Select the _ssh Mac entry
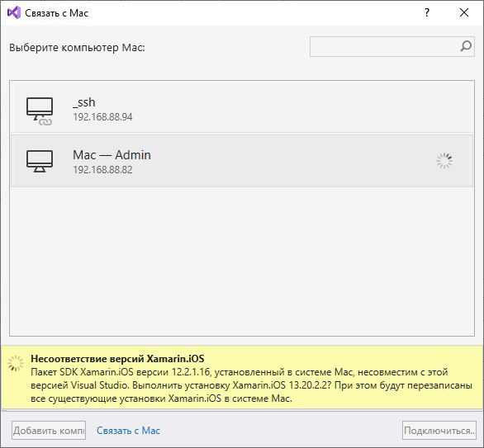 [242, 107]
